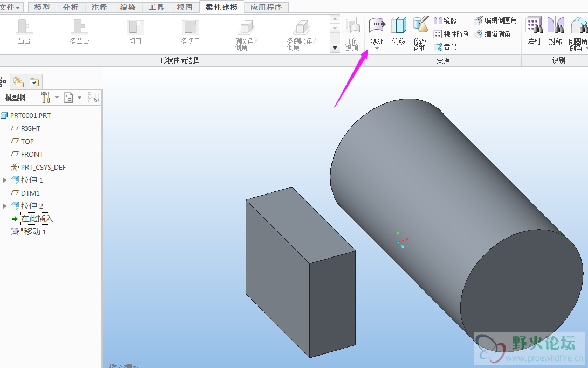
Task: Select PRT0001.PRT in the model tree
Action: 26,115
